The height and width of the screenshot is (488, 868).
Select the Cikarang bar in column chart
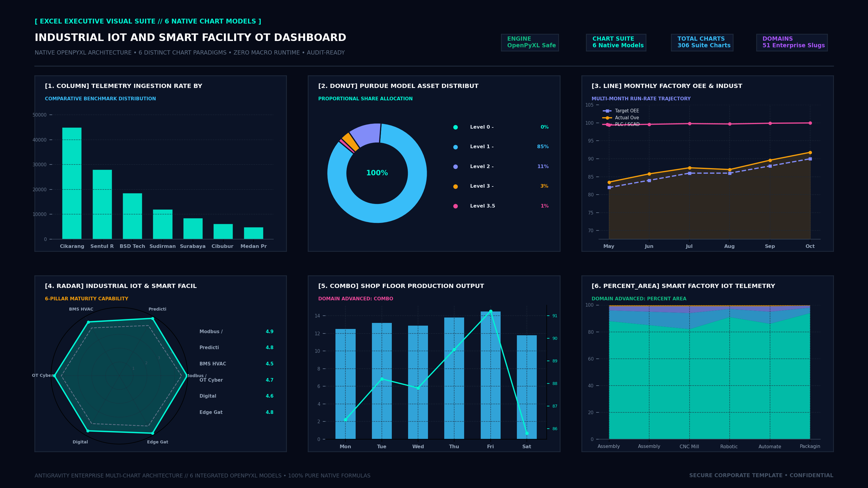point(72,183)
